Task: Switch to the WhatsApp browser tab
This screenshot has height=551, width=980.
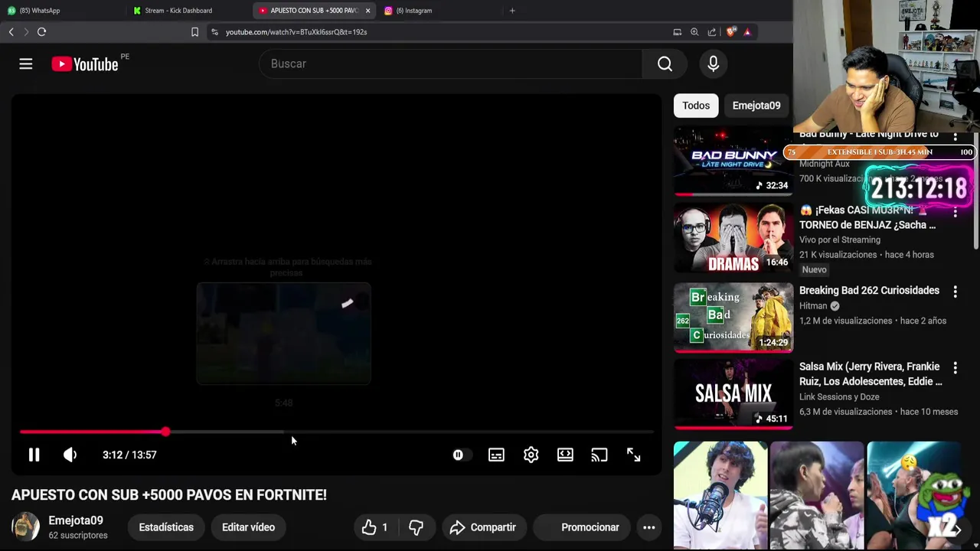Action: pos(63,11)
